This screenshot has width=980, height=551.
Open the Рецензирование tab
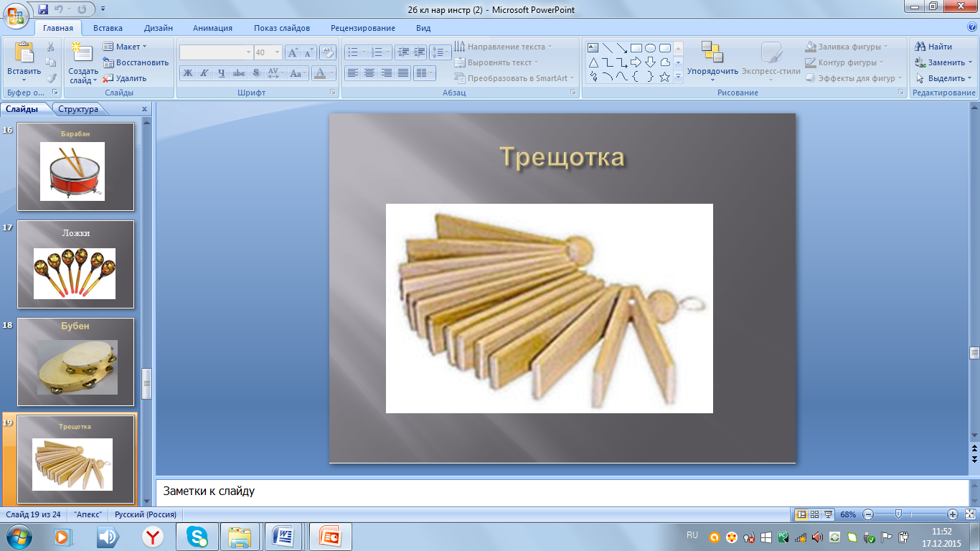pyautogui.click(x=363, y=28)
